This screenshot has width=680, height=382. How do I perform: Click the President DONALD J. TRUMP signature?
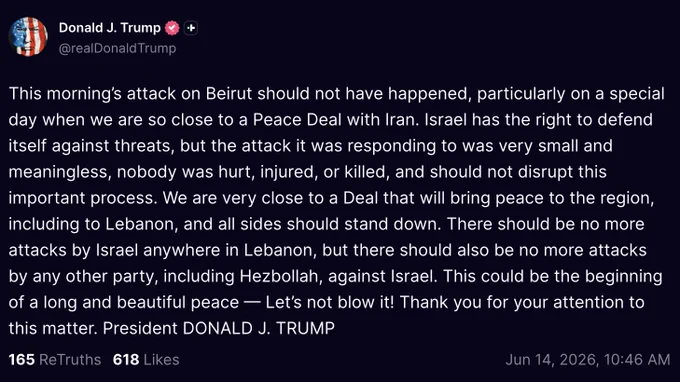219,328
